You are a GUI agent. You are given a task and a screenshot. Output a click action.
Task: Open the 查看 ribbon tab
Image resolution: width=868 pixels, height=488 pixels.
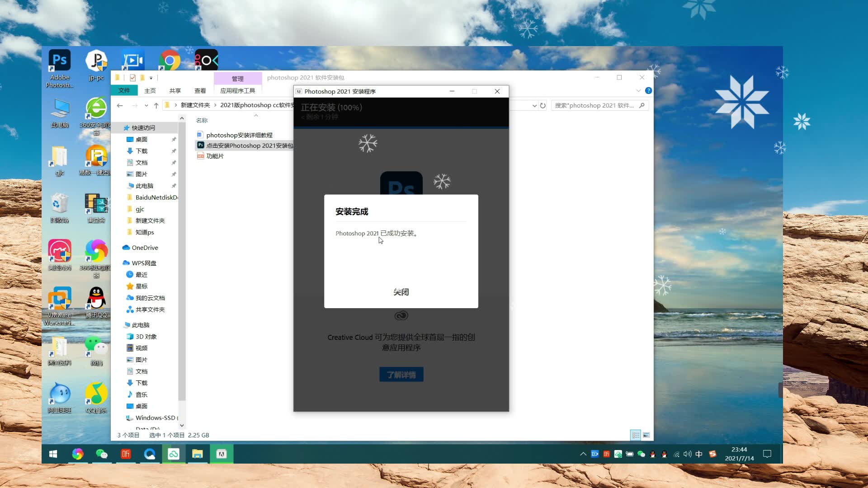(200, 90)
